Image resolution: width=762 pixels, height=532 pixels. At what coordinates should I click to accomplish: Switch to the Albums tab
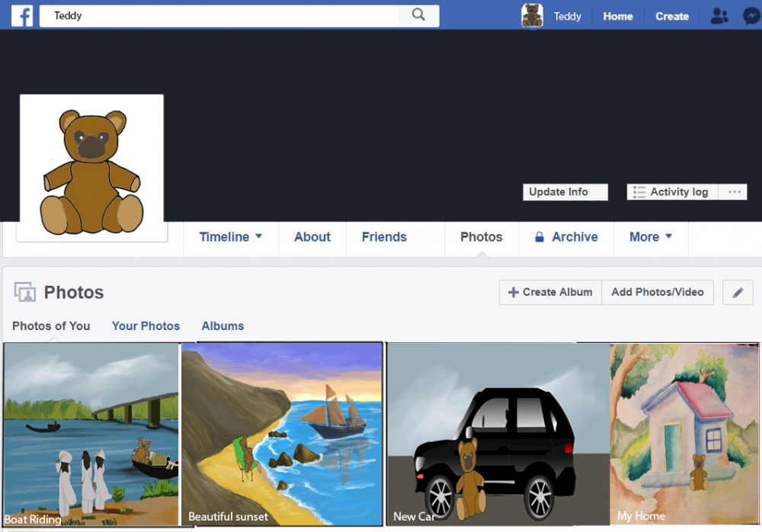(x=223, y=326)
